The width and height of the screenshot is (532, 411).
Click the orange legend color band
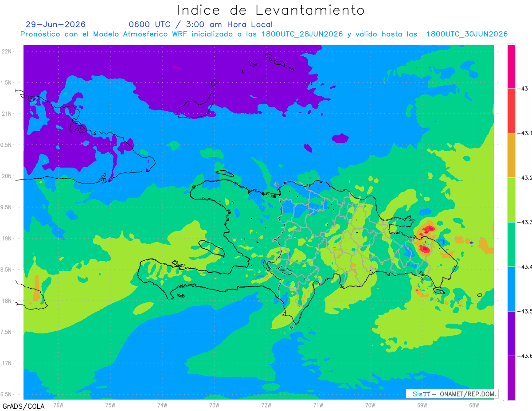pos(511,155)
